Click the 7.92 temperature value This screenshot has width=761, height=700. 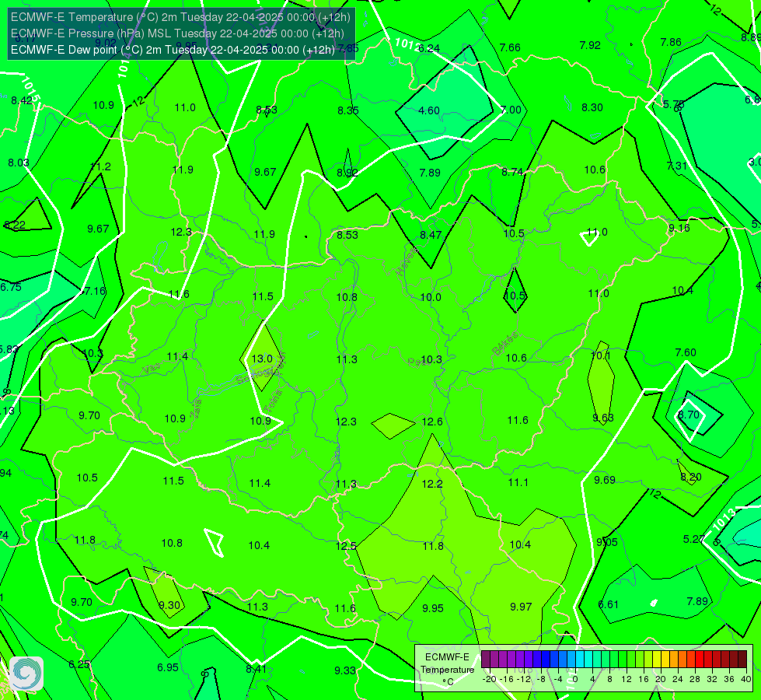click(590, 45)
